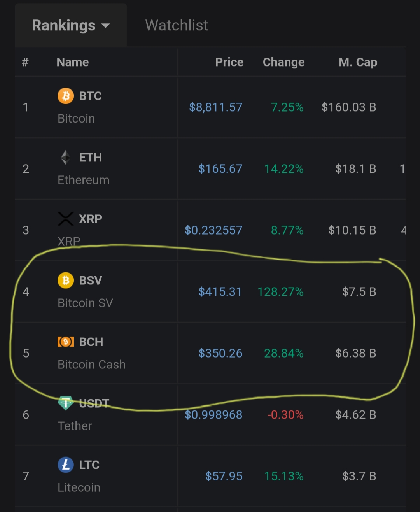Click Ethereum's $18.1 B market cap

(x=355, y=169)
